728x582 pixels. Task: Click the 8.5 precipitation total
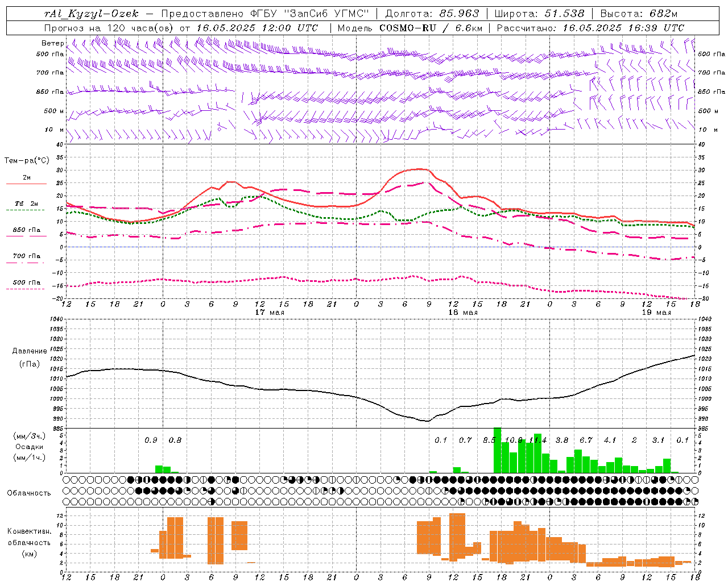(x=489, y=440)
